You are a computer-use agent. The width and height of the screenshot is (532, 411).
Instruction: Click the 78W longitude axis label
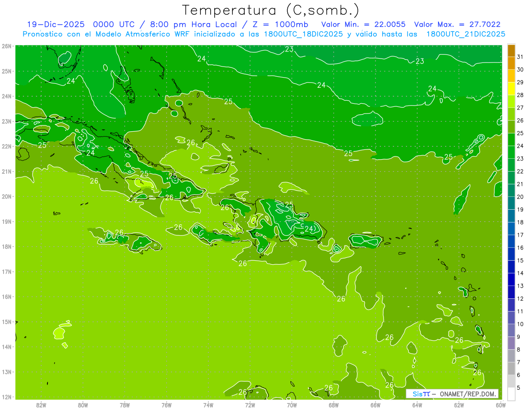[125, 405]
